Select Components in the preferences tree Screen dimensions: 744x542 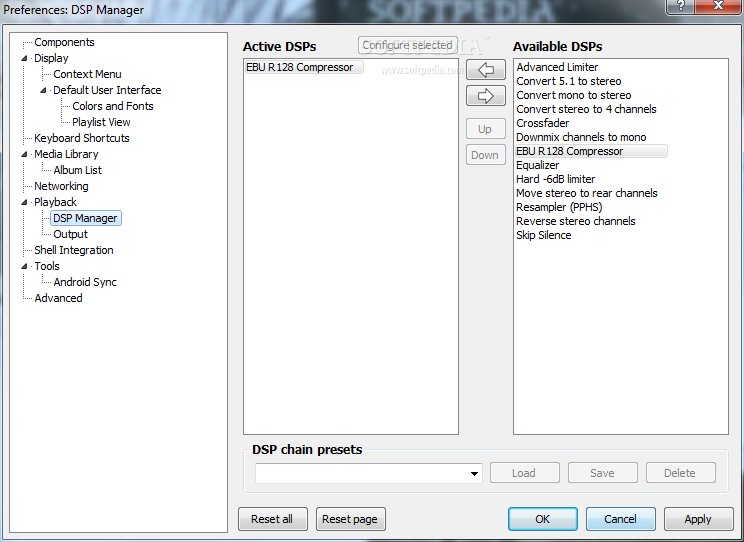pos(64,42)
